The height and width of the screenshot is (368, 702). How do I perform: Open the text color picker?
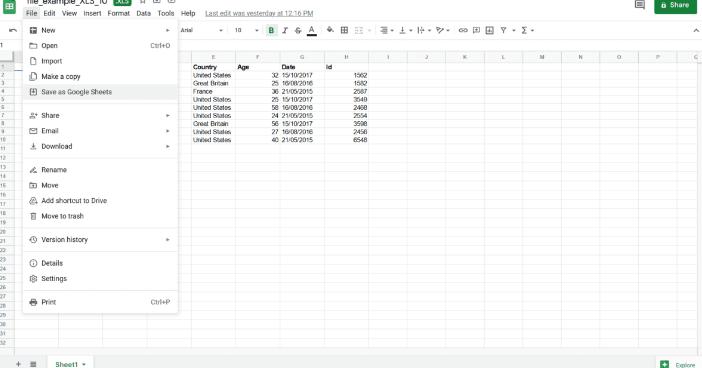312,30
